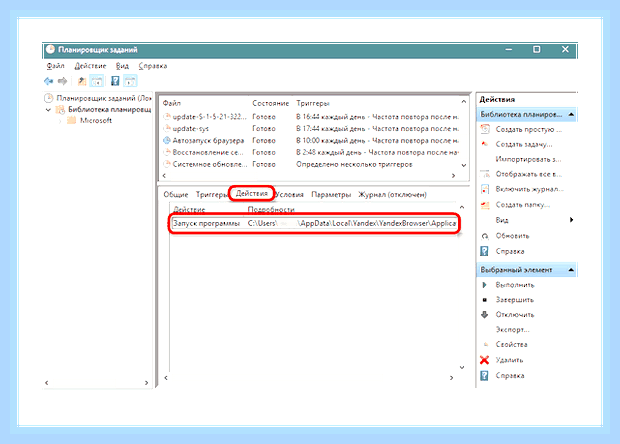Select Планировщик заданий root tree node
This screenshot has height=444, width=620.
pos(104,98)
